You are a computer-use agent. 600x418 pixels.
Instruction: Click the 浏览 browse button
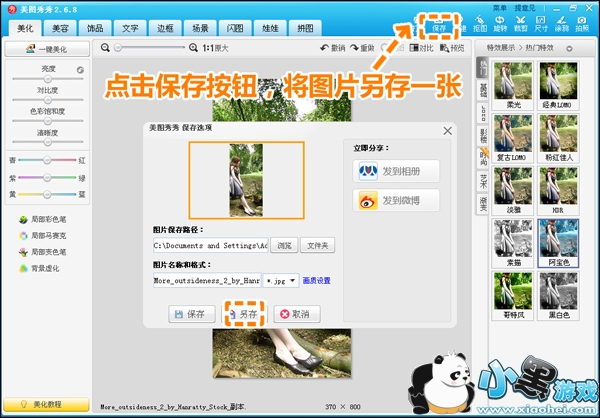pyautogui.click(x=284, y=245)
